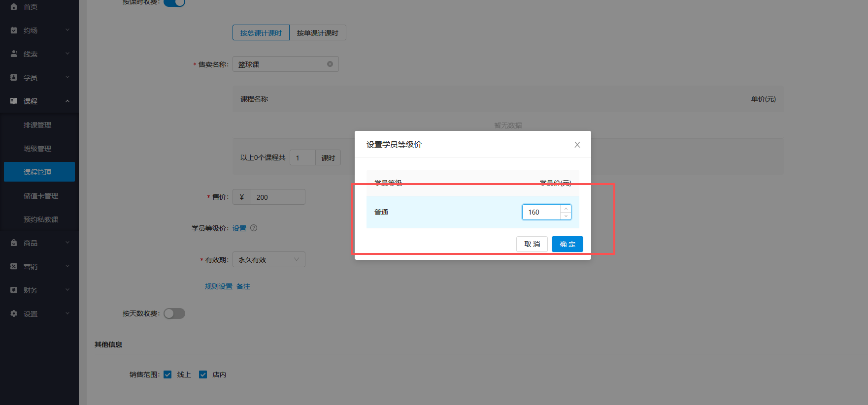Viewport: 868px width, 405px height.
Task: Click the 首页 home icon in sidebar
Action: coord(14,6)
